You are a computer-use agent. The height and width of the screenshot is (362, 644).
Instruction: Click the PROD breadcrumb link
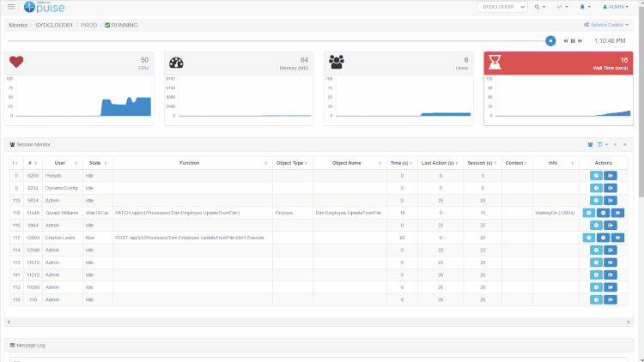point(88,26)
